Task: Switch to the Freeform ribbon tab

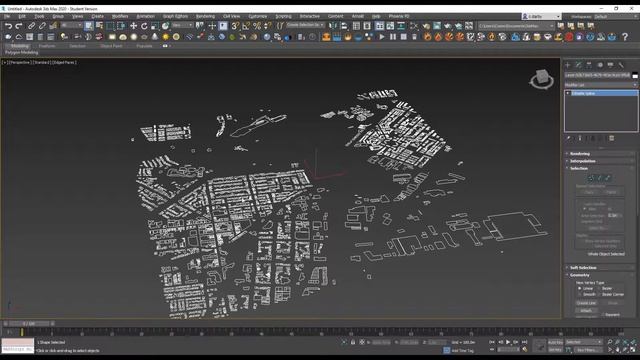Action: (x=47, y=46)
